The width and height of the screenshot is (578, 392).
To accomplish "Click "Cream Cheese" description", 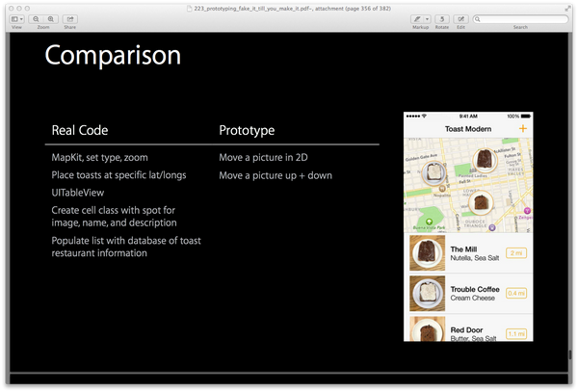I will (x=473, y=298).
